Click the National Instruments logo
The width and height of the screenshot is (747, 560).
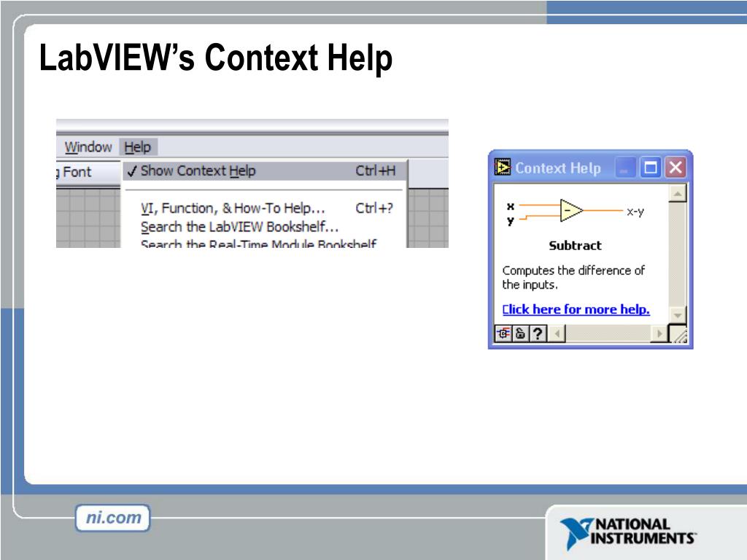point(628,533)
